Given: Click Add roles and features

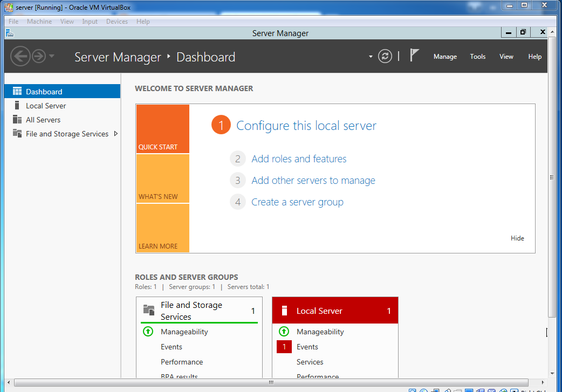Looking at the screenshot, I should tap(299, 159).
